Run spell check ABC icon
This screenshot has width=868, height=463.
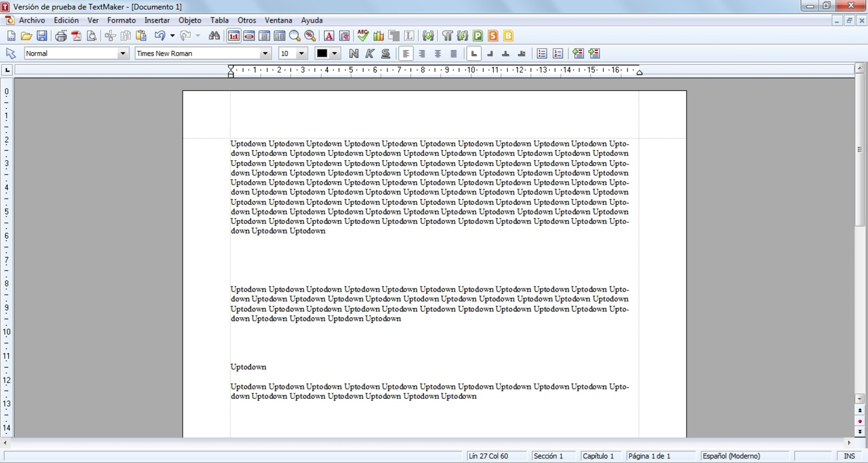coord(363,36)
